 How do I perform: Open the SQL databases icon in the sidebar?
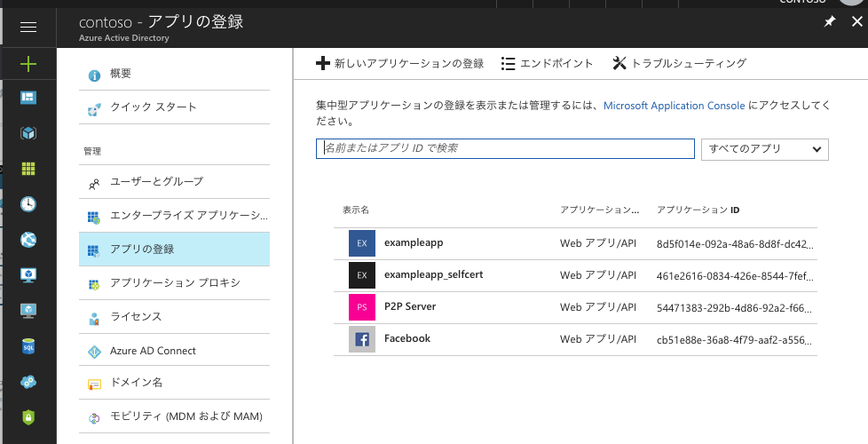click(x=28, y=346)
